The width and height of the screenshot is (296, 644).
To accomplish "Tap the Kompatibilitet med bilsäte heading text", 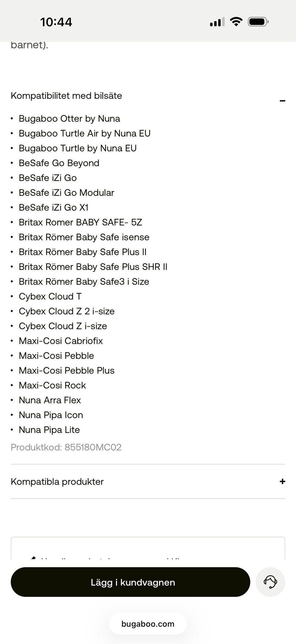I will [66, 96].
